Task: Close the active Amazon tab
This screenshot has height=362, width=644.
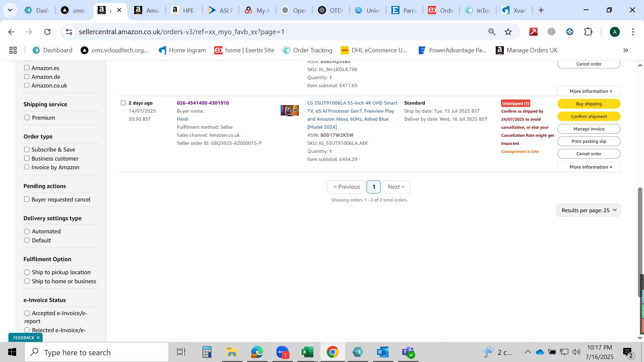Action: click(x=119, y=10)
